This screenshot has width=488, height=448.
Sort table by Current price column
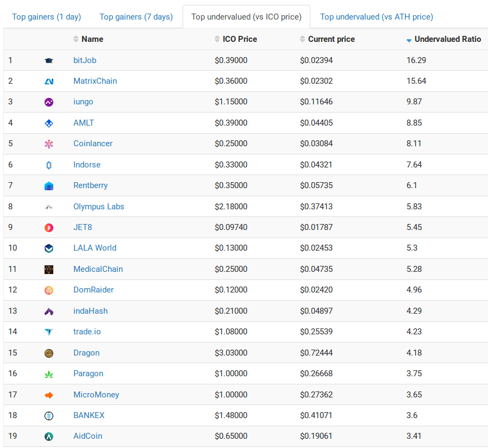click(327, 39)
